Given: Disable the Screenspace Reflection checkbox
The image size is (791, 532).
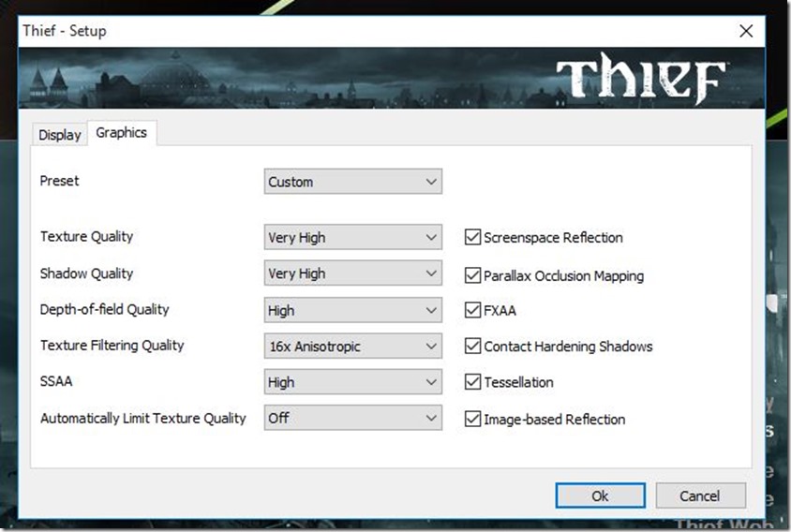Looking at the screenshot, I should [x=472, y=237].
